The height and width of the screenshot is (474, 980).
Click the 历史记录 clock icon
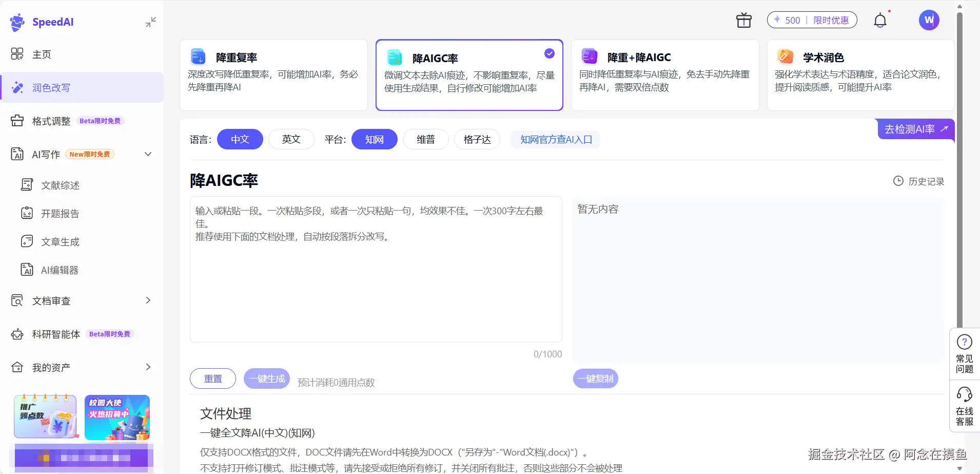click(898, 181)
